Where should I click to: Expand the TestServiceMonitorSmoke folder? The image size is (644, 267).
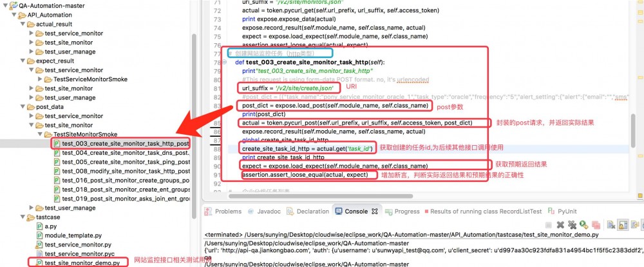(40, 79)
